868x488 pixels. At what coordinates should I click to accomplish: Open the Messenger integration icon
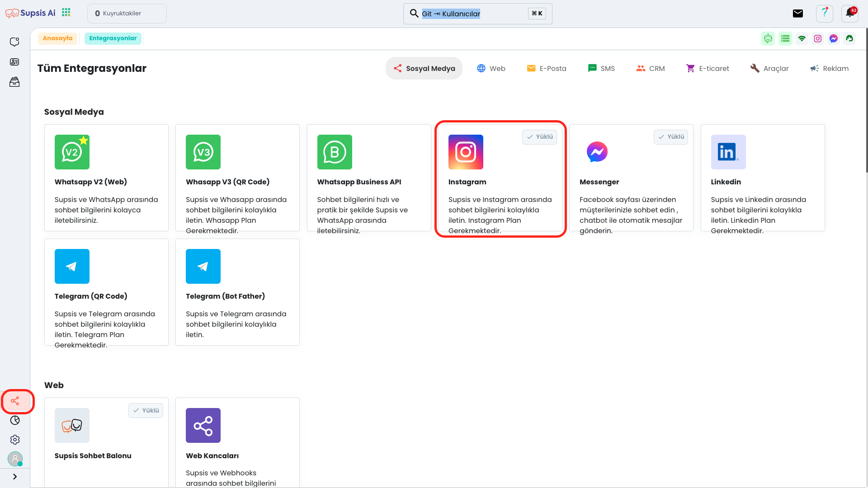[597, 152]
